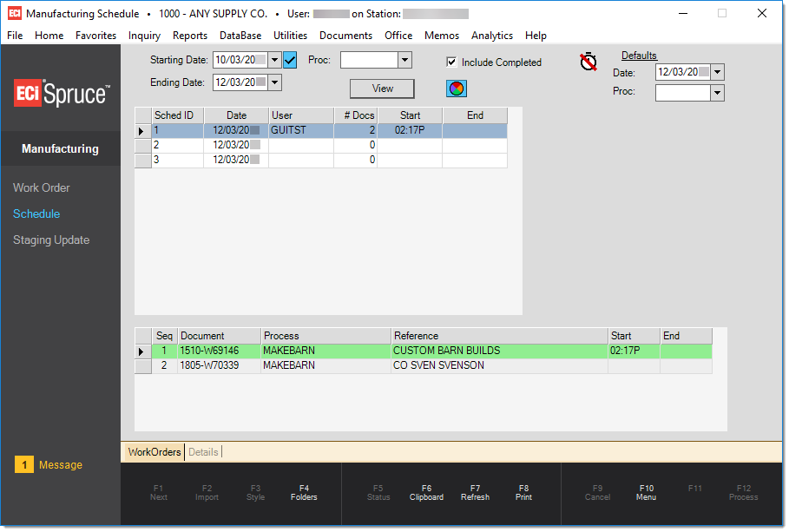Screen dimensions: 789x532
Task: Click the Ending Date input field
Action: point(240,82)
